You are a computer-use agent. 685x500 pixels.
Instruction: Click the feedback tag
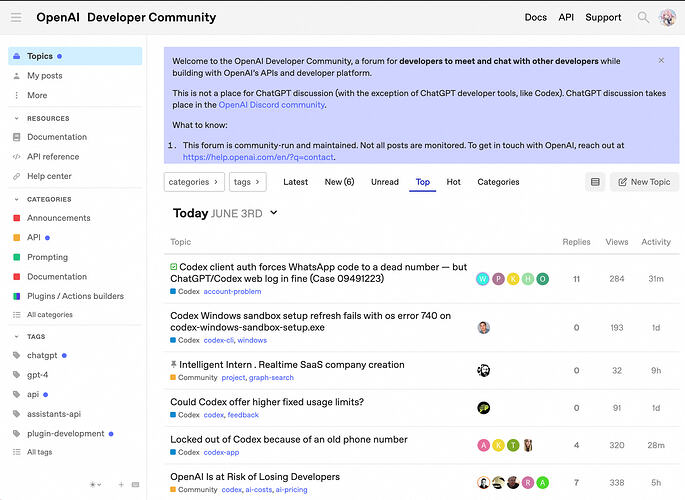click(x=243, y=415)
